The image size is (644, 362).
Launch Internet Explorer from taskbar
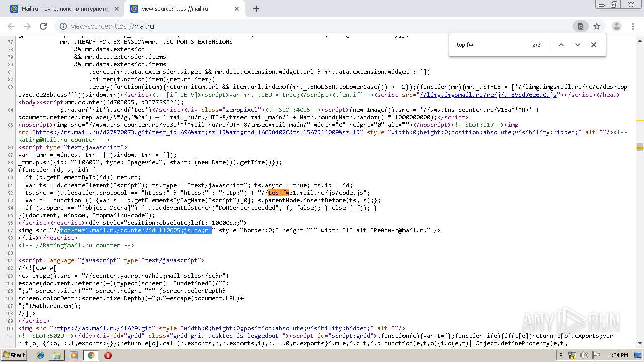point(41,355)
